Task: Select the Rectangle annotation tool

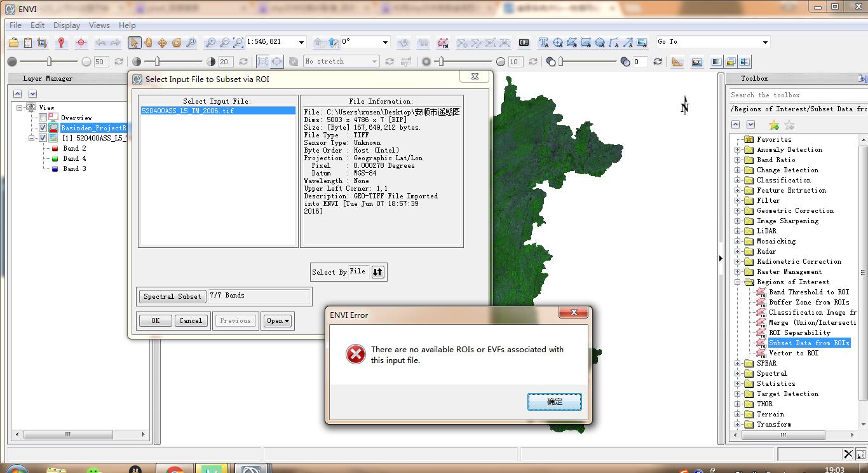Action: [585, 43]
